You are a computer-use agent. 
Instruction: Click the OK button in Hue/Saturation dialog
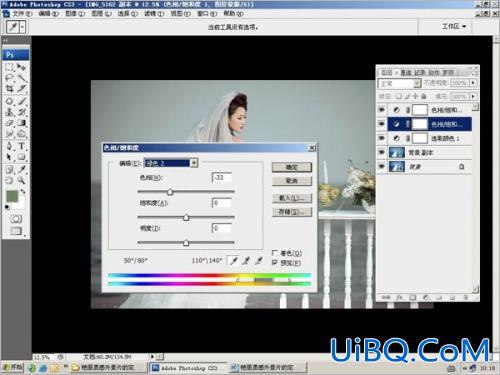(x=292, y=167)
